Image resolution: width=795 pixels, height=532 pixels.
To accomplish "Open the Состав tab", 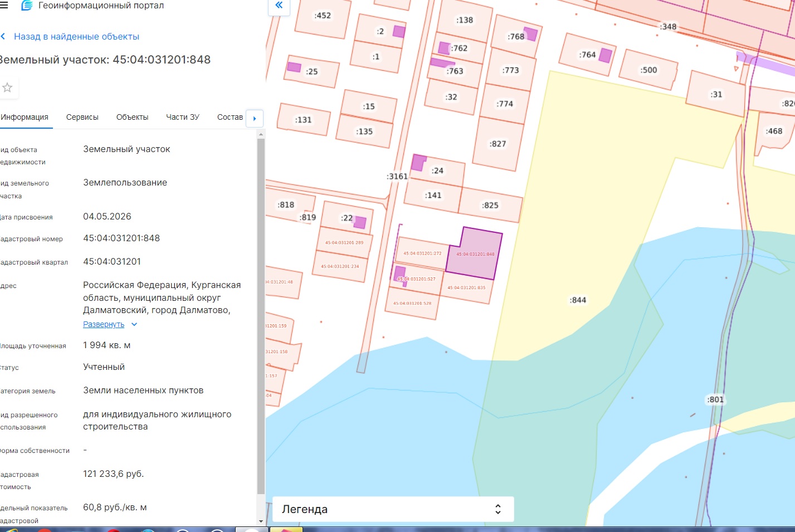I will 230,117.
